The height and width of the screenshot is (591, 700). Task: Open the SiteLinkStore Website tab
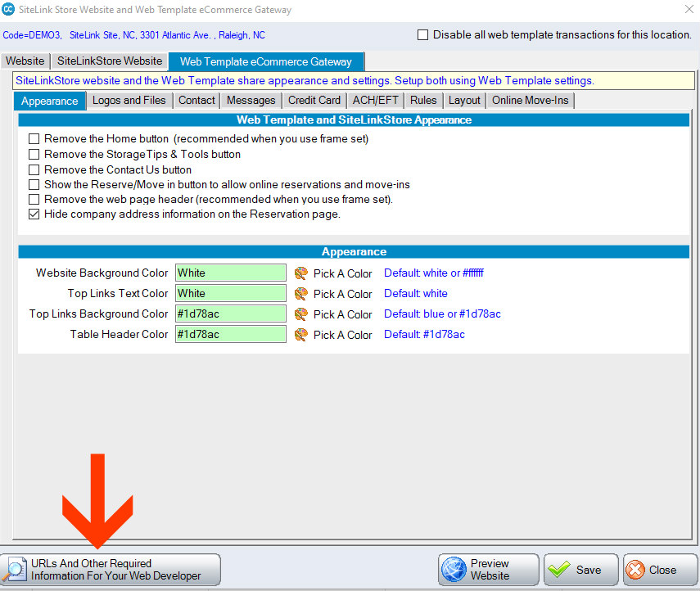pyautogui.click(x=110, y=61)
